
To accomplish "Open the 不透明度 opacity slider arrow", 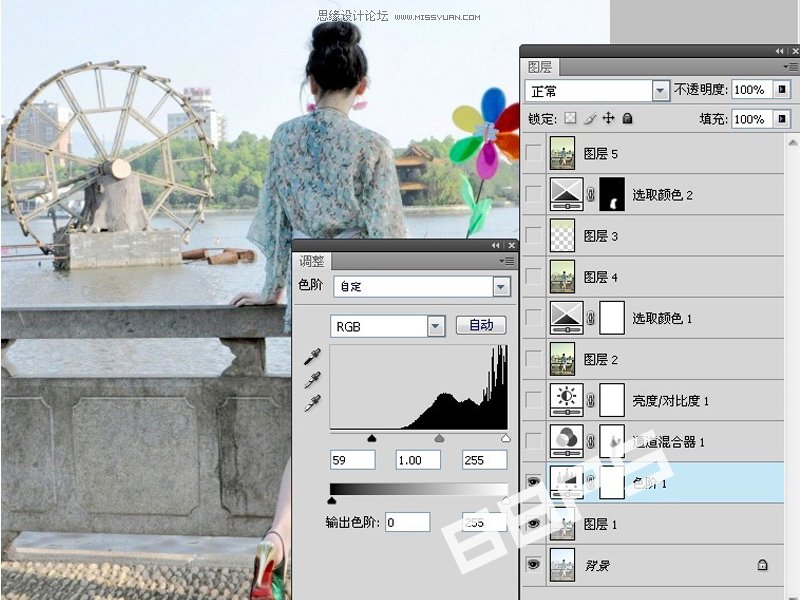I will coord(782,90).
